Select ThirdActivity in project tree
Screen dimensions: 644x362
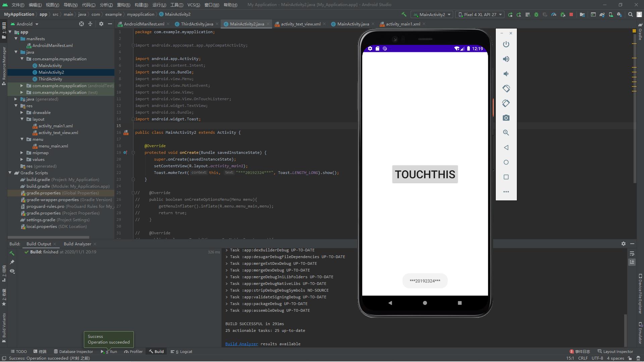(50, 79)
